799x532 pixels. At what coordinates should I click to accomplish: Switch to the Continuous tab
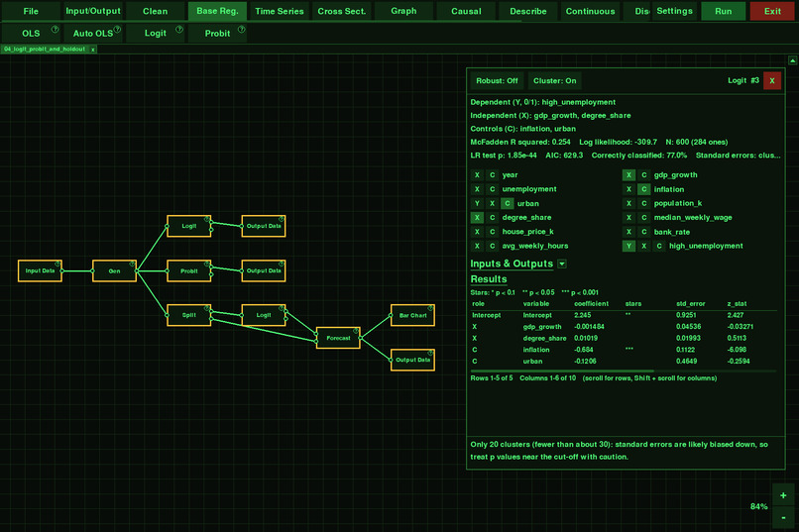point(590,11)
